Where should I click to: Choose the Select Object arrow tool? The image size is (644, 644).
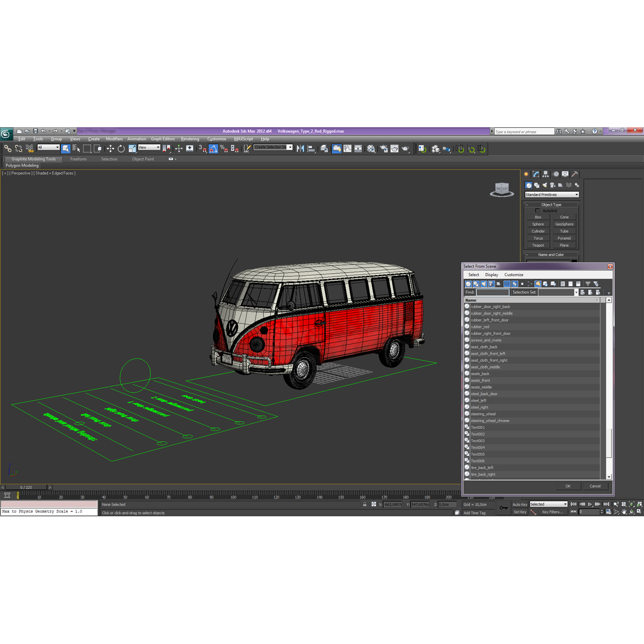(65, 149)
